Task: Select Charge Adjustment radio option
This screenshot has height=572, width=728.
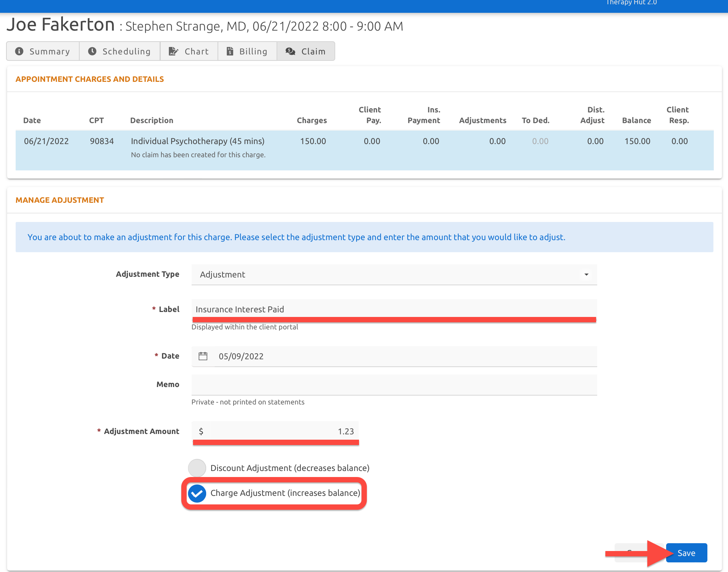Action: click(197, 493)
